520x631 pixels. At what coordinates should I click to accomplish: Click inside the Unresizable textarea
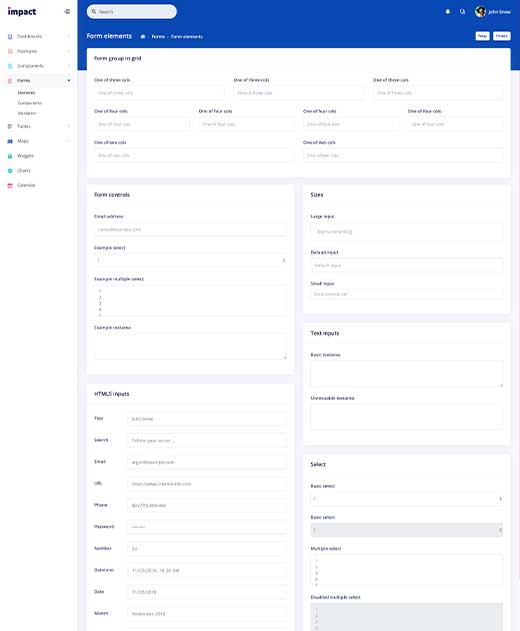pos(407,417)
